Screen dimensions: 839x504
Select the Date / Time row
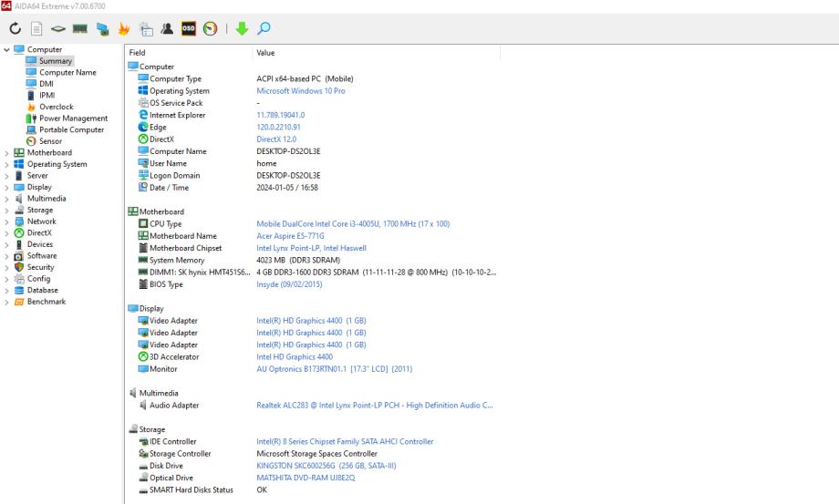(313, 188)
